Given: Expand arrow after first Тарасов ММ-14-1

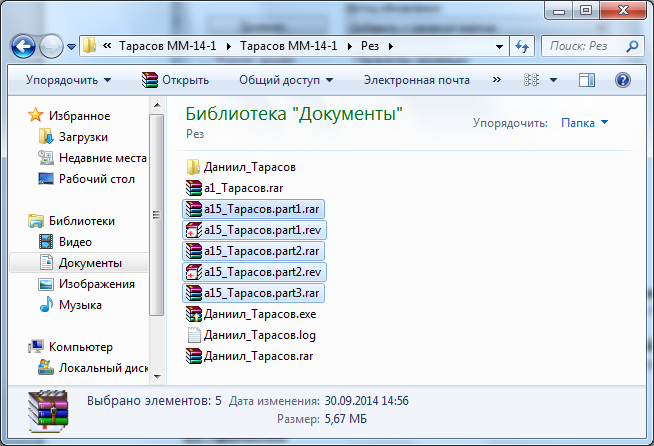Looking at the screenshot, I should [x=229, y=46].
